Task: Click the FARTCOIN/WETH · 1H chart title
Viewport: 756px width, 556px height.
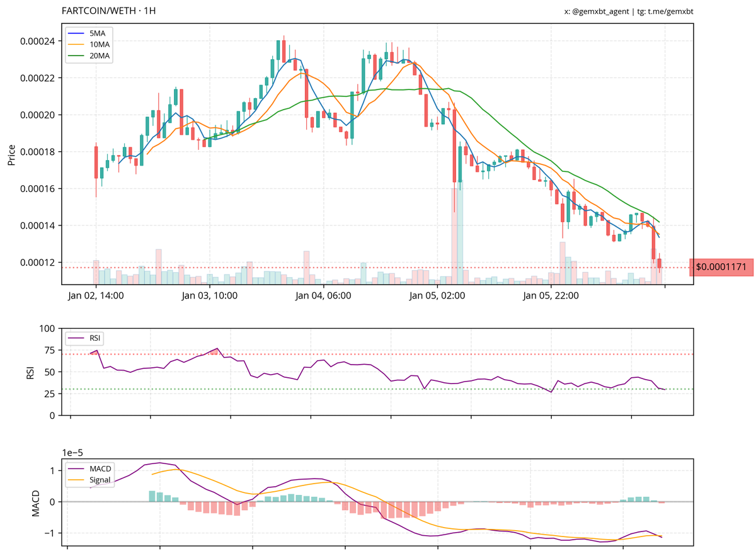Action: coord(109,12)
